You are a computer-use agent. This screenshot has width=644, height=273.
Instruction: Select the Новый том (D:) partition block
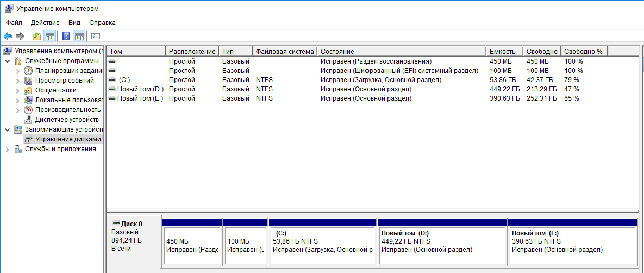[442, 242]
